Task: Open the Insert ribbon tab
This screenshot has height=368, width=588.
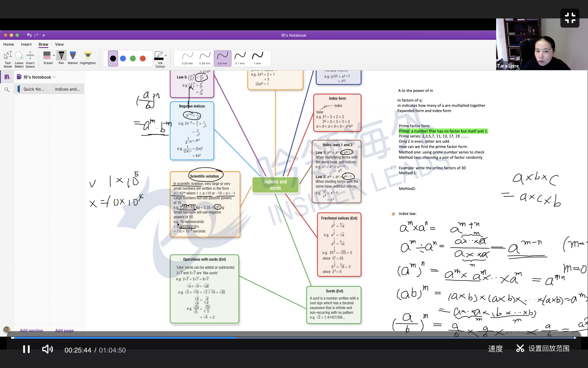Action: (26, 44)
